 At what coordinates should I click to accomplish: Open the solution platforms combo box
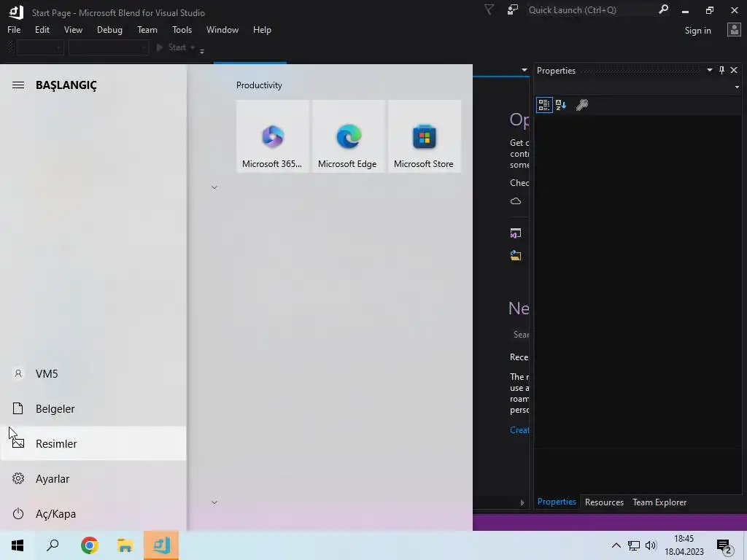click(x=109, y=47)
